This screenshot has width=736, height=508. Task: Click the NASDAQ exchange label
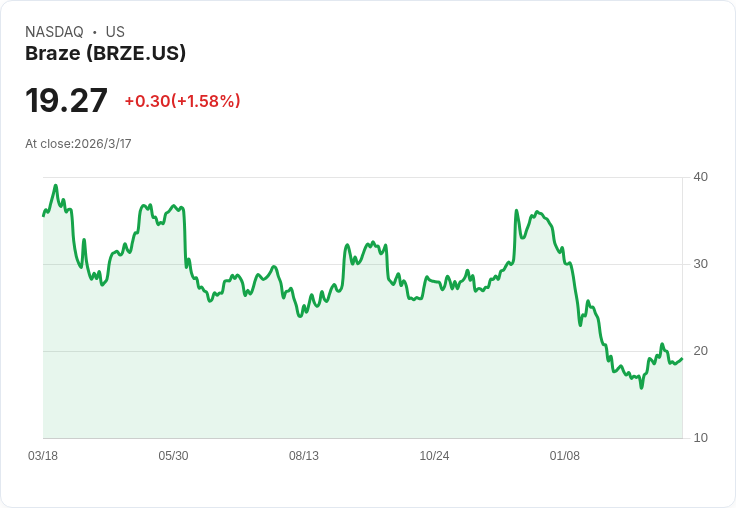pos(54,31)
